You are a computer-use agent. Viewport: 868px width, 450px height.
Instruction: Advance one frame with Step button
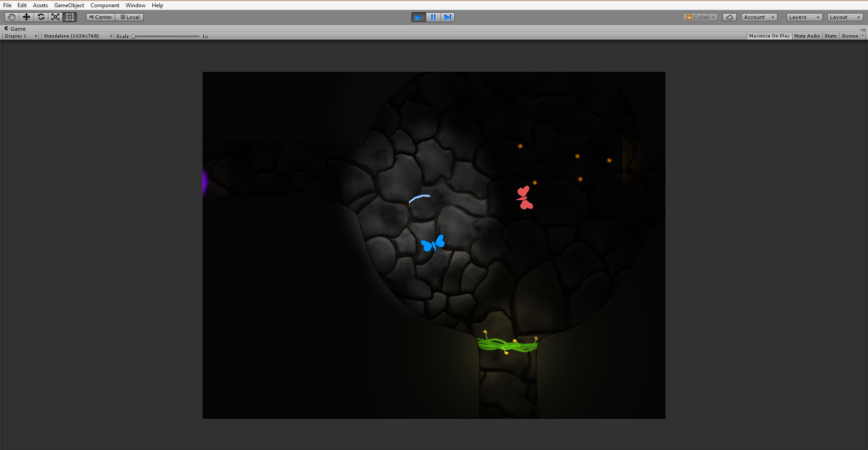click(448, 17)
